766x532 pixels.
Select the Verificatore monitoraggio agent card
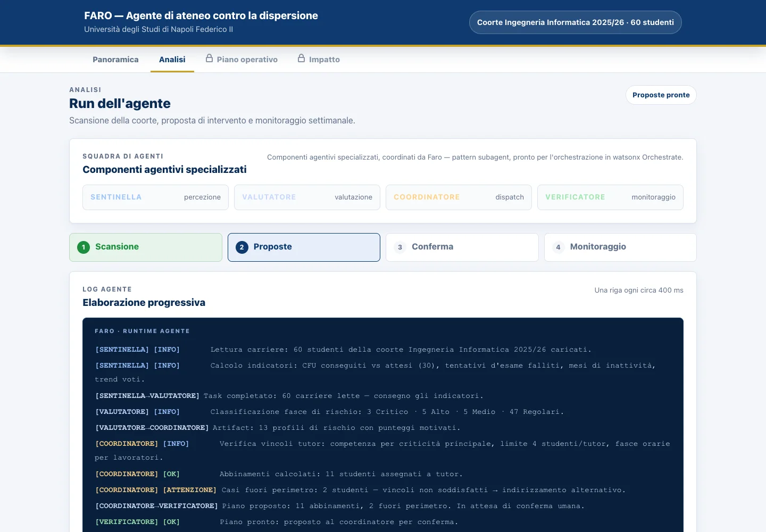tap(610, 197)
